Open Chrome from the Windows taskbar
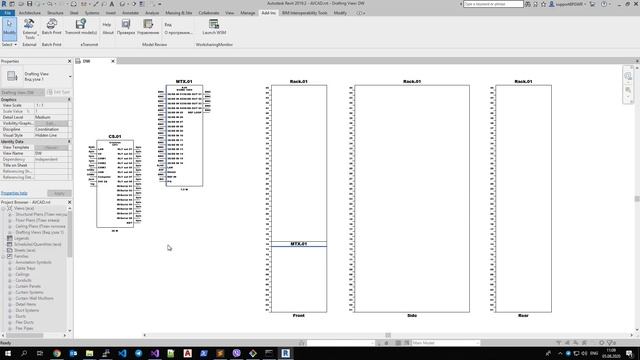This screenshot has height=360, width=640. 57,353
